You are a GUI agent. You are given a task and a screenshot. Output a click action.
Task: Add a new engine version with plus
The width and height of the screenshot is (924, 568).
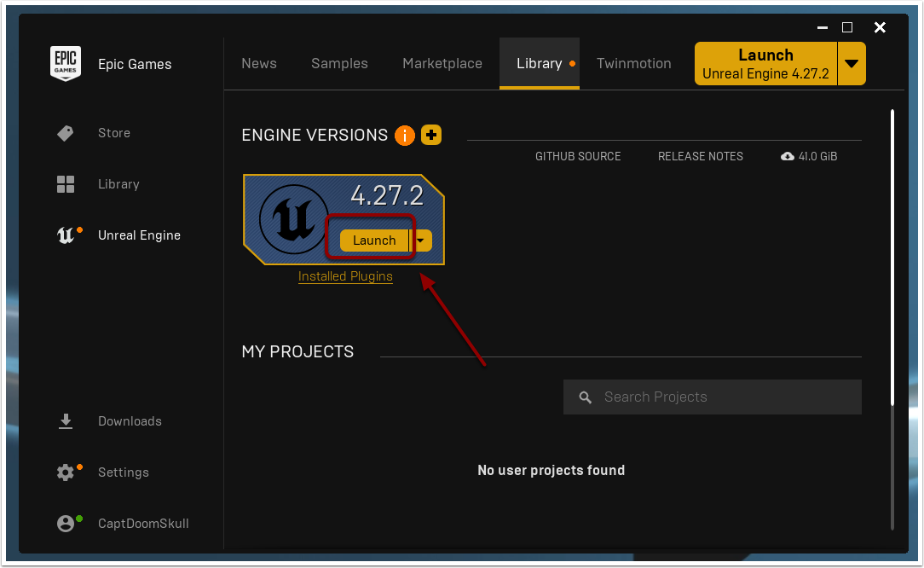pyautogui.click(x=431, y=135)
